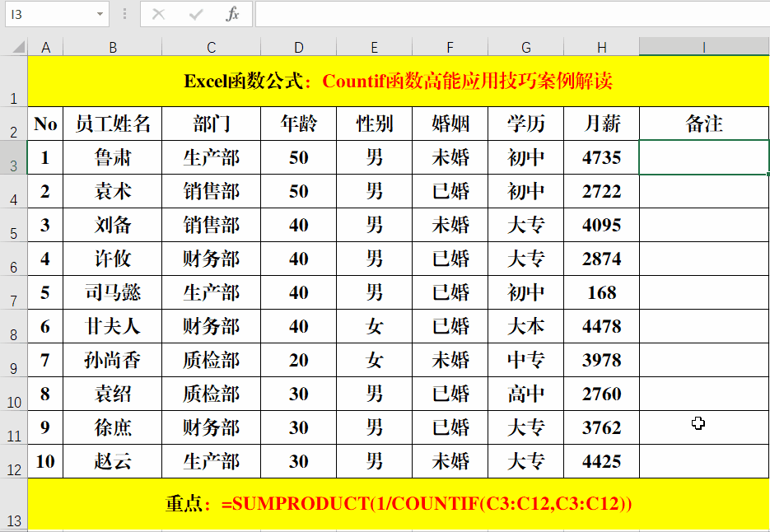Select the cell with name '鲁肃'
Screen dimensions: 770x532
point(113,157)
